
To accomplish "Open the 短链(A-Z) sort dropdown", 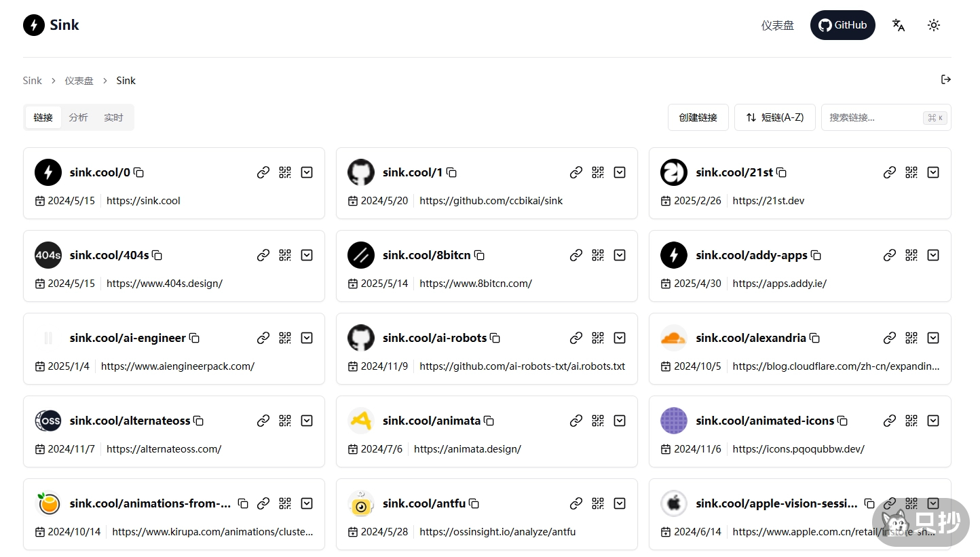I will pyautogui.click(x=774, y=117).
